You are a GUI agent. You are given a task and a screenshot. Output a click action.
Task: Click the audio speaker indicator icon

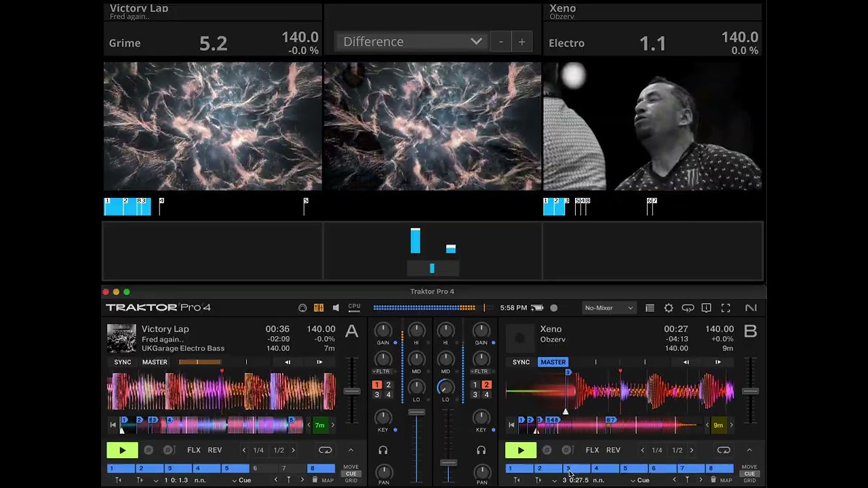pos(336,308)
